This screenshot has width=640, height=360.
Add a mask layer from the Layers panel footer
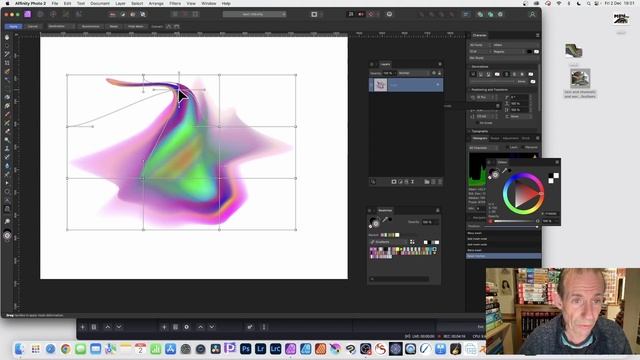394,182
